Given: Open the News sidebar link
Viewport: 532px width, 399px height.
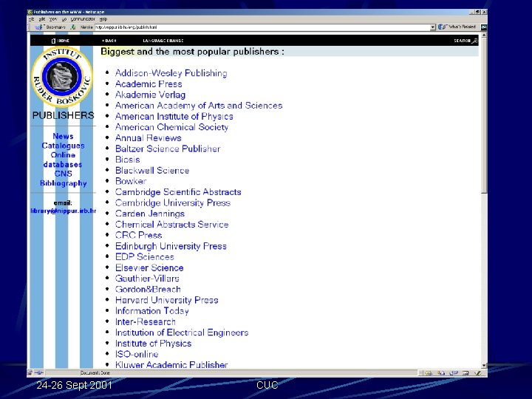Looking at the screenshot, I should 63,137.
